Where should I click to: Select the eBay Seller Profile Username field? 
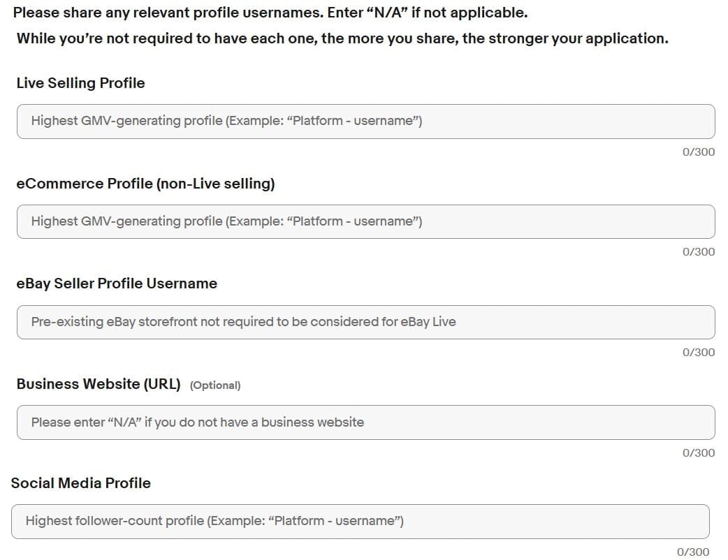pos(365,322)
